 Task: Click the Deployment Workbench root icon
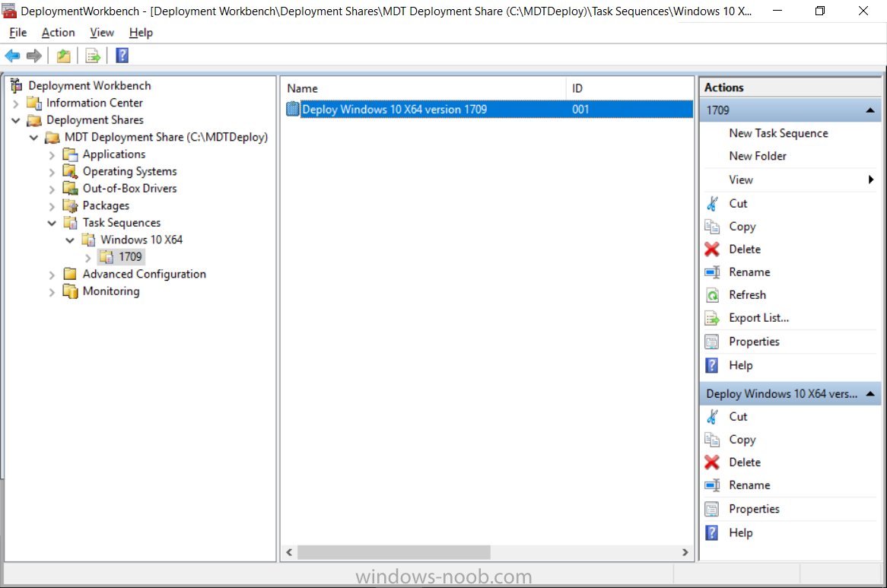click(17, 85)
